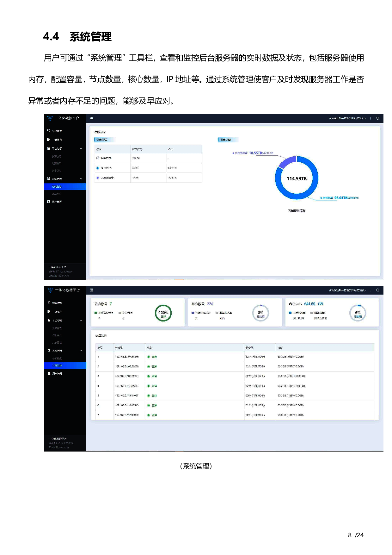Toggle the blue used-capacity dot in the 63.82% row

click(x=98, y=168)
